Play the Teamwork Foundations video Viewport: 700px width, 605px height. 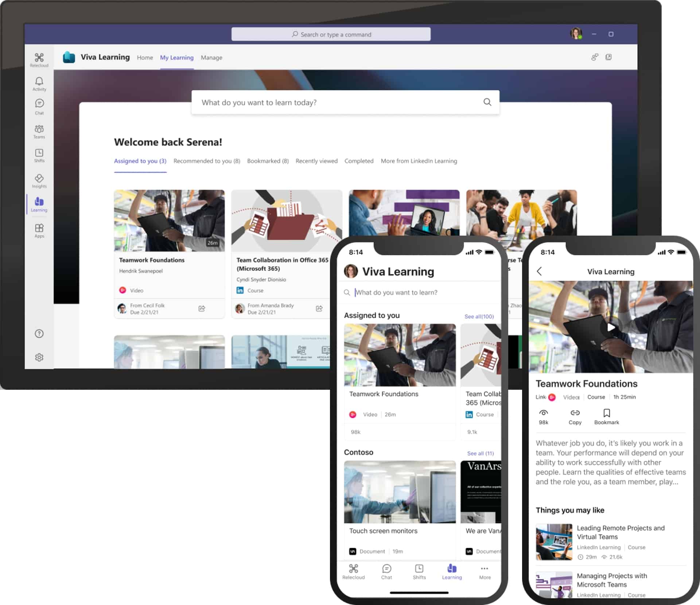(x=610, y=327)
